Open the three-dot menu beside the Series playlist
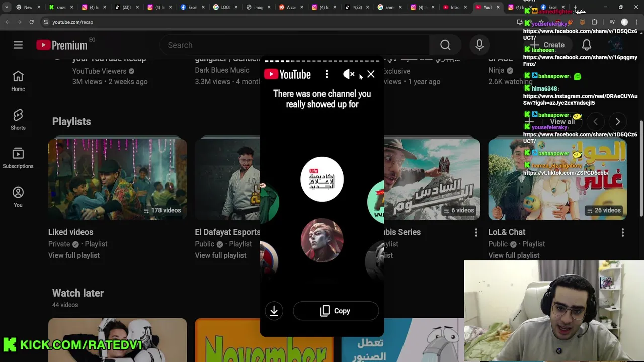644x362 pixels. (x=476, y=232)
